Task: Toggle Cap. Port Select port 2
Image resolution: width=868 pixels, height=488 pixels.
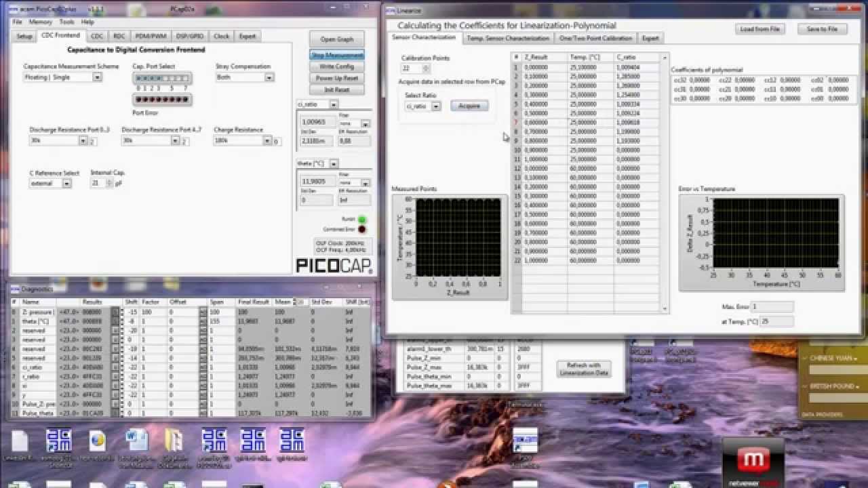Action: 152,79
